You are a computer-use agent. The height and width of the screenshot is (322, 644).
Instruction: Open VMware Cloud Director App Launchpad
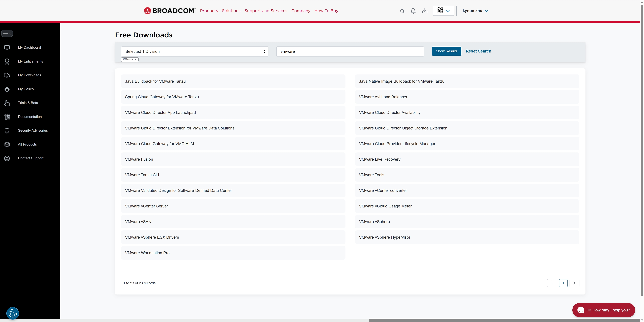tap(233, 113)
